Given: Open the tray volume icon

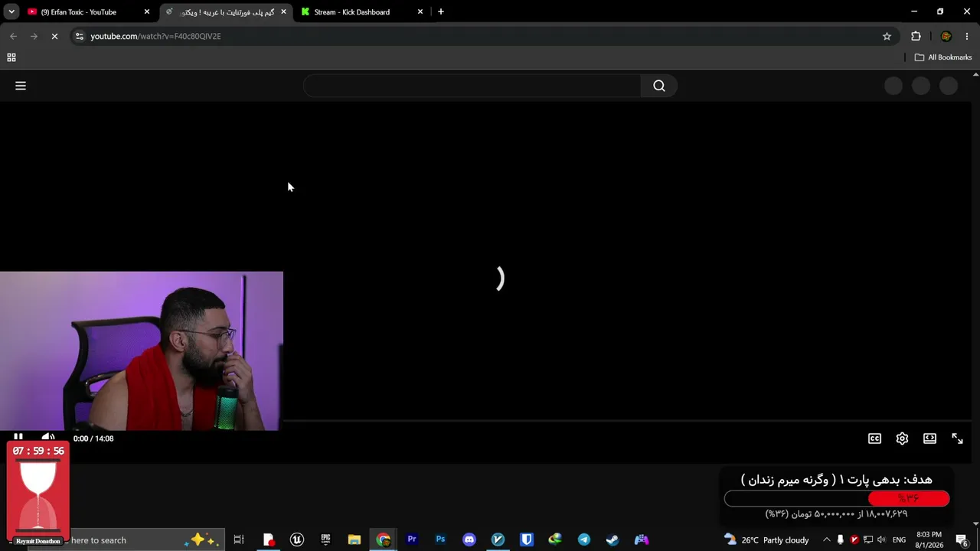Looking at the screenshot, I should coord(881,540).
